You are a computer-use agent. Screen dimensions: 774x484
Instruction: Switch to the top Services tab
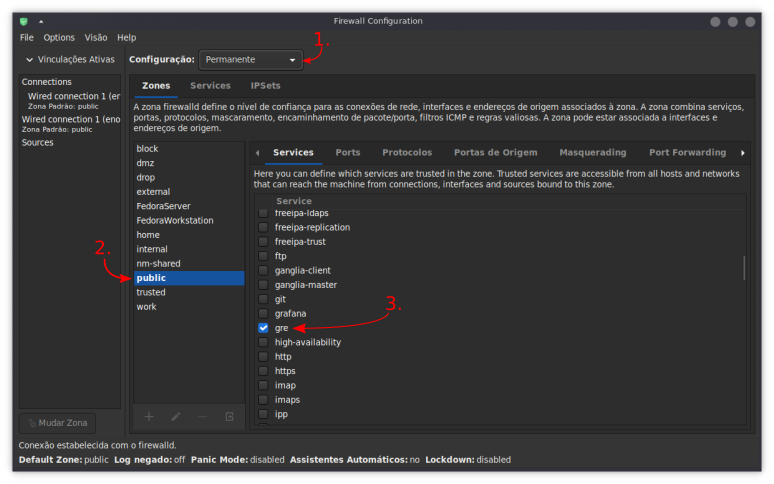coord(210,86)
